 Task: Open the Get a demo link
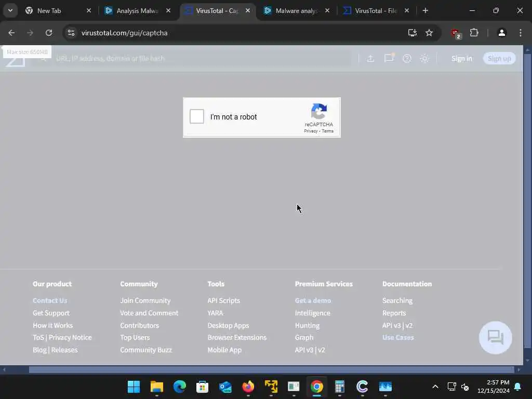pos(313,300)
